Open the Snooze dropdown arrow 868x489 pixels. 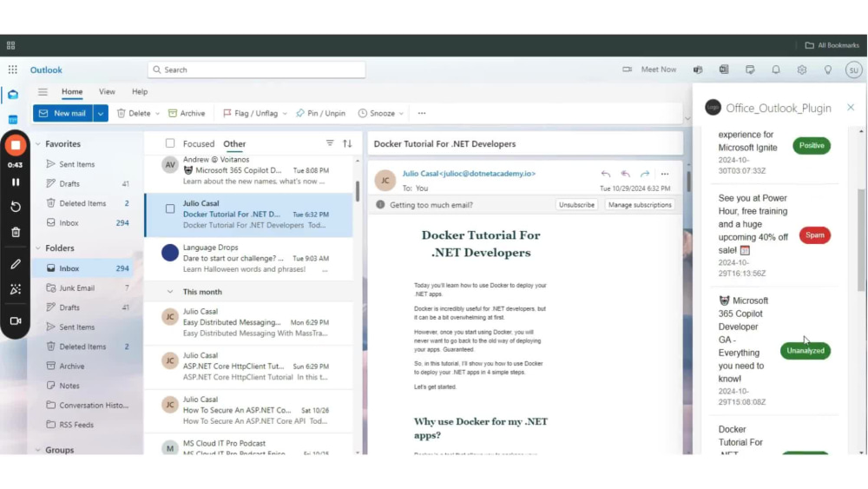pyautogui.click(x=401, y=114)
